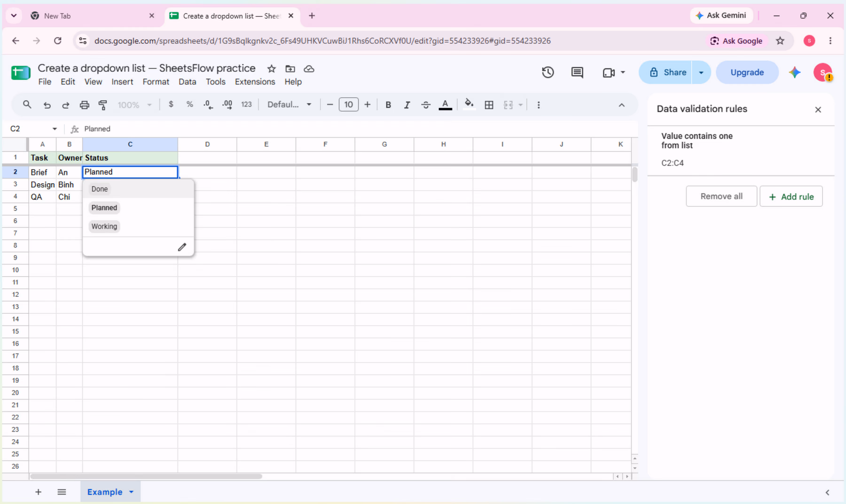Open the Example sheet tab menu
The height and width of the screenshot is (504, 846).
(x=132, y=492)
